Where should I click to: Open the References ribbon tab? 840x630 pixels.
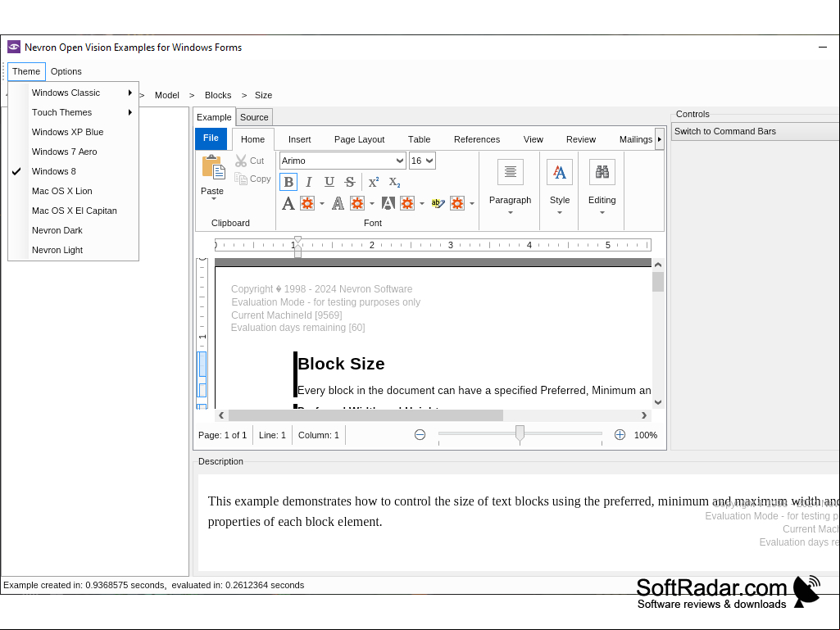click(x=477, y=139)
